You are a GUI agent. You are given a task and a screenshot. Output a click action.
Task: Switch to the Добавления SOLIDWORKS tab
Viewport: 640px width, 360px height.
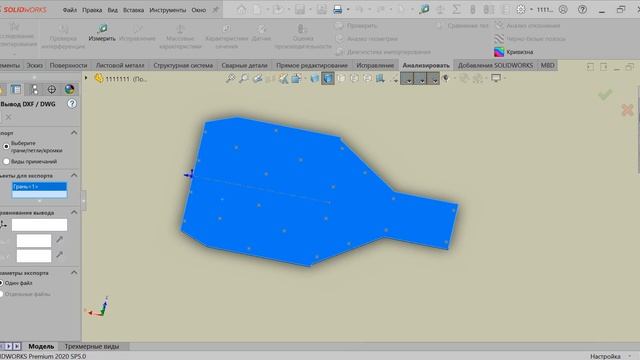pos(495,65)
